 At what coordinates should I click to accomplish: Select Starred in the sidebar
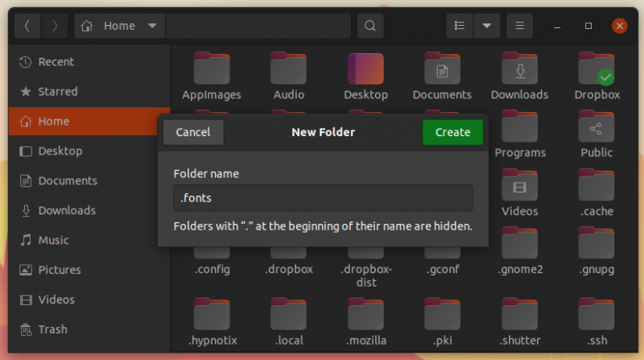(x=57, y=92)
